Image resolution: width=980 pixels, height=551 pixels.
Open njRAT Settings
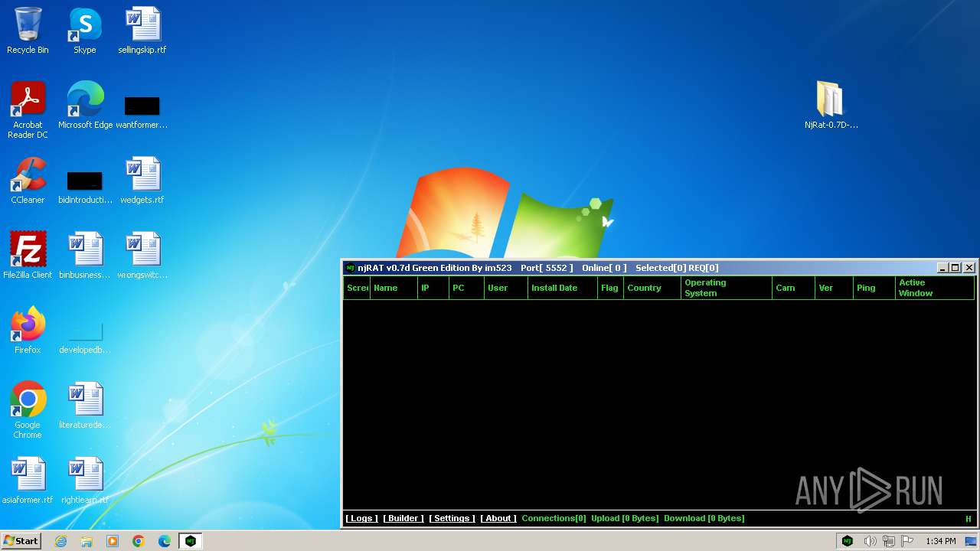452,518
